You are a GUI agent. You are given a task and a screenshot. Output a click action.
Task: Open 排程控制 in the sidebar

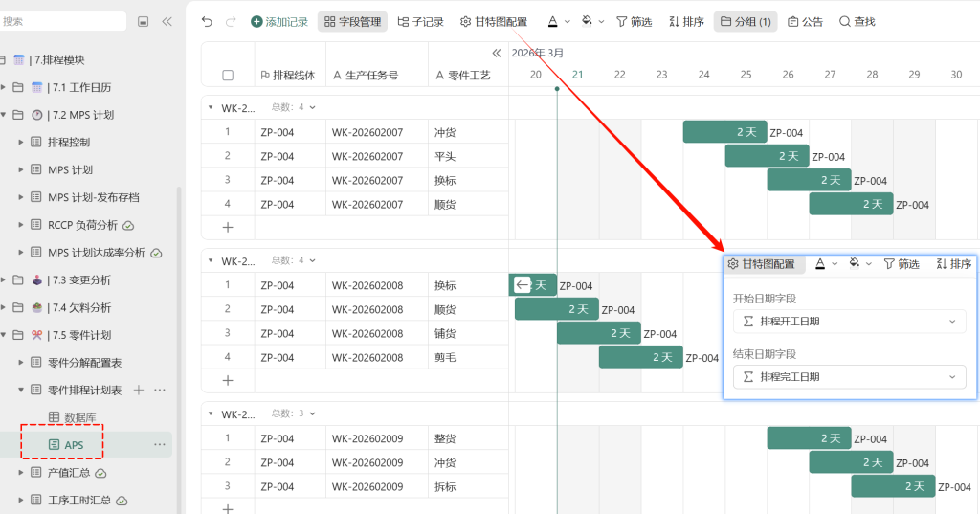[69, 143]
